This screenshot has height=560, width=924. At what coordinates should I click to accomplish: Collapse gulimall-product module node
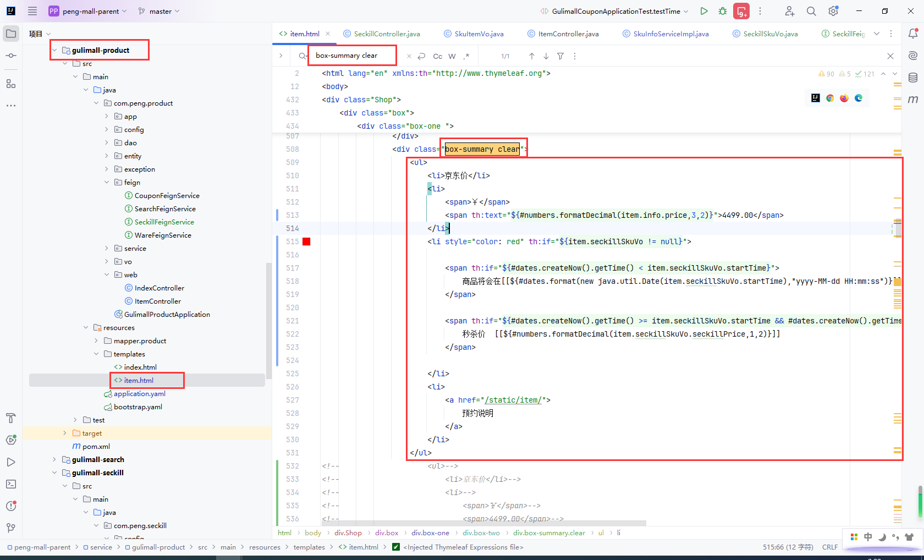[x=54, y=50]
